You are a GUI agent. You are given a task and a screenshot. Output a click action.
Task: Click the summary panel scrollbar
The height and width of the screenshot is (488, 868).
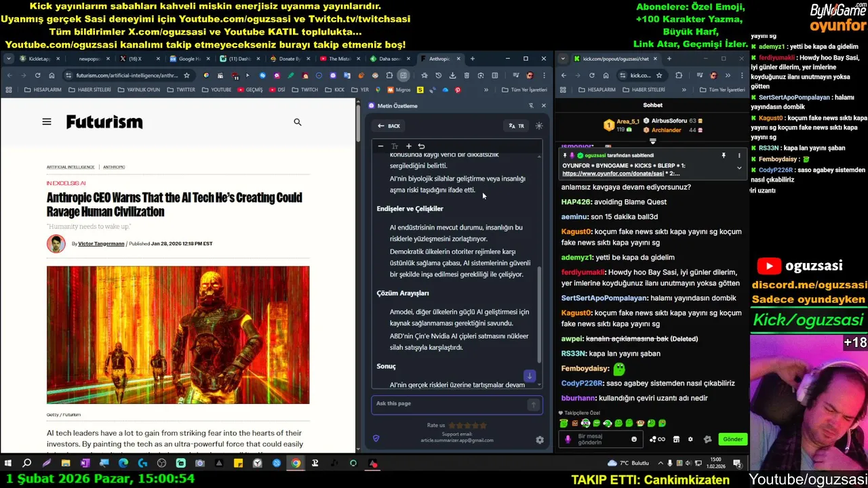540,315
